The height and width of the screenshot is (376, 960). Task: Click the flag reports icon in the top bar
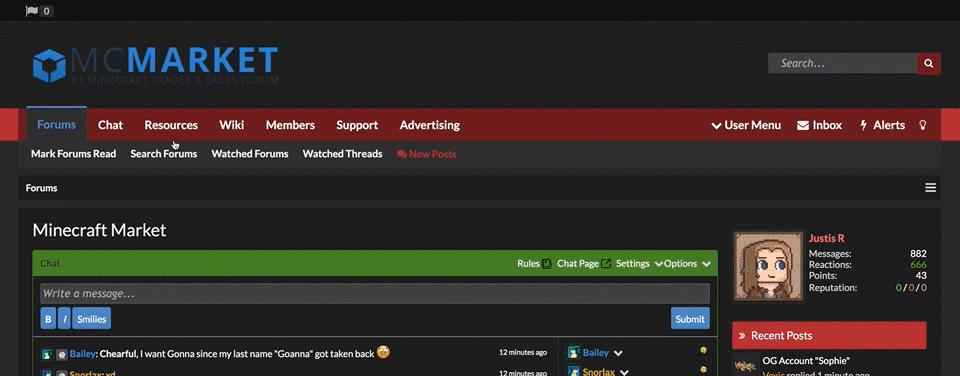[32, 11]
